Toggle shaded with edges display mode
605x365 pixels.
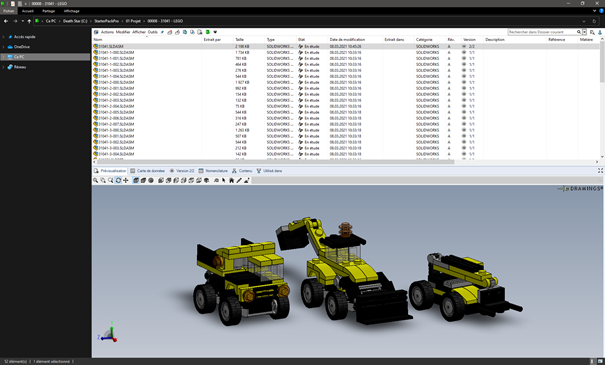point(136,180)
